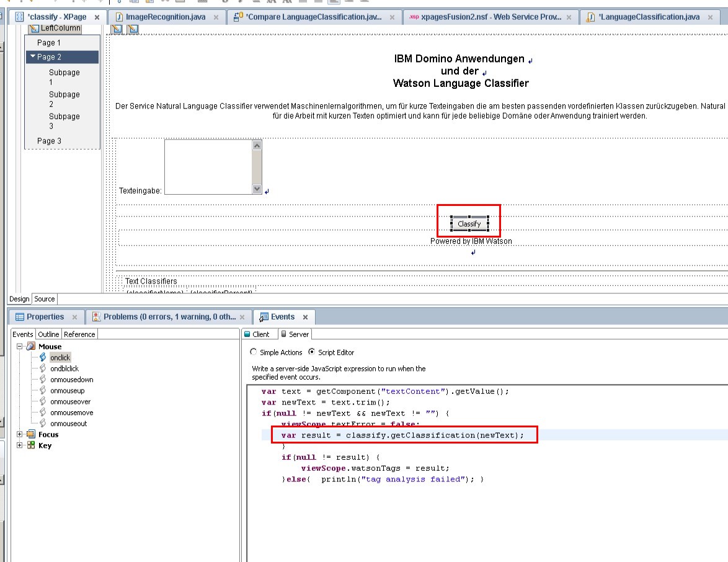This screenshot has height=562, width=728.
Task: Click the Problems tab warning icon
Action: coord(96,317)
